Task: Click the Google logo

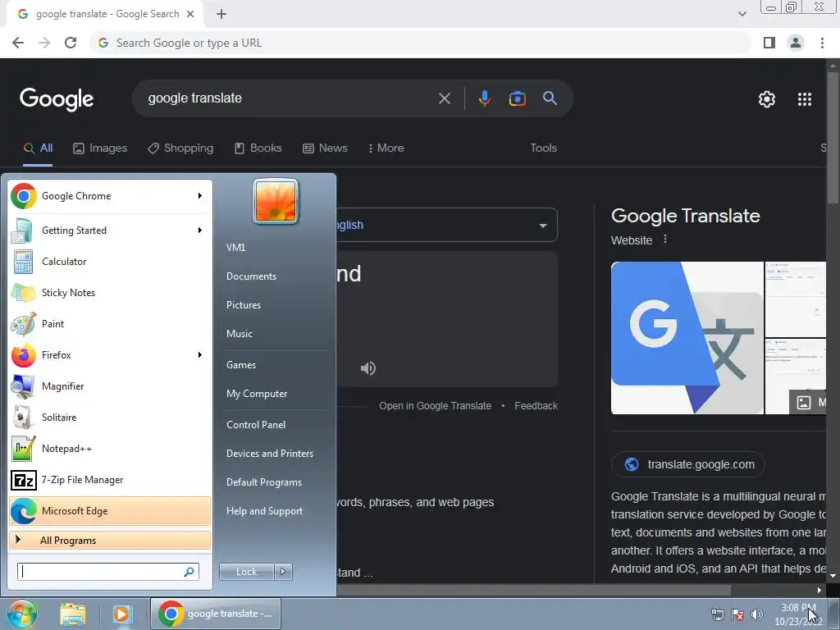Action: point(57,99)
